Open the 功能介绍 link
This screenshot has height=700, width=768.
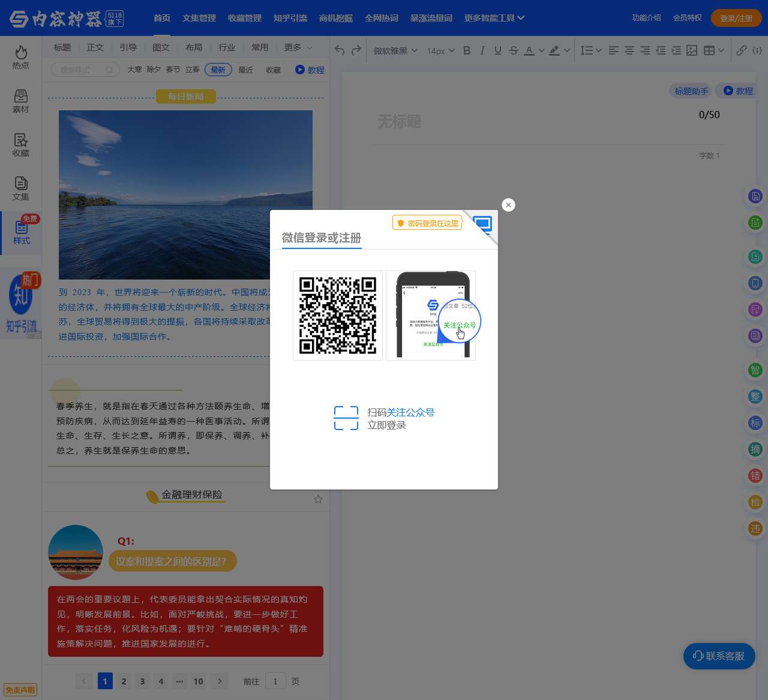(x=646, y=18)
